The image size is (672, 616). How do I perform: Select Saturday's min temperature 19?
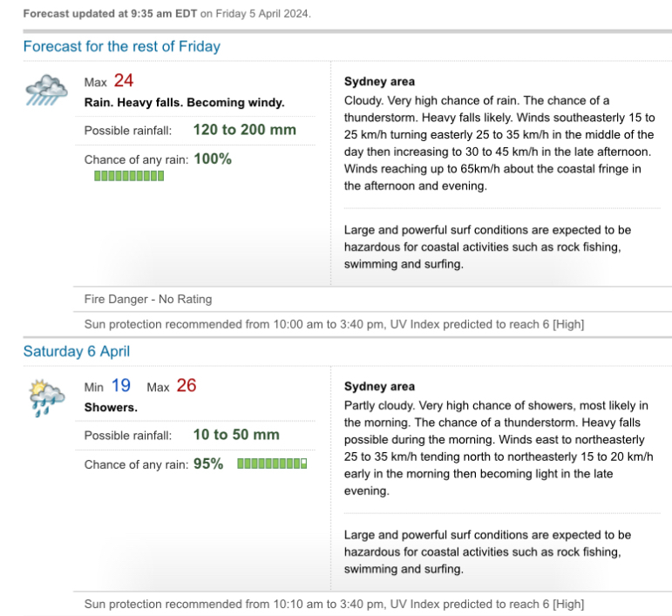[121, 385]
